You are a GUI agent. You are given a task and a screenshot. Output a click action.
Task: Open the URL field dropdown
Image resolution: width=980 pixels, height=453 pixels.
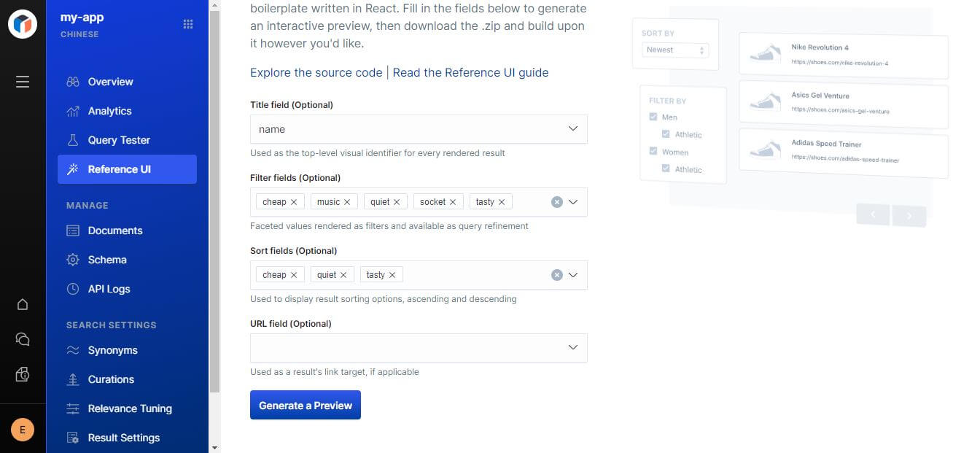[x=573, y=348]
